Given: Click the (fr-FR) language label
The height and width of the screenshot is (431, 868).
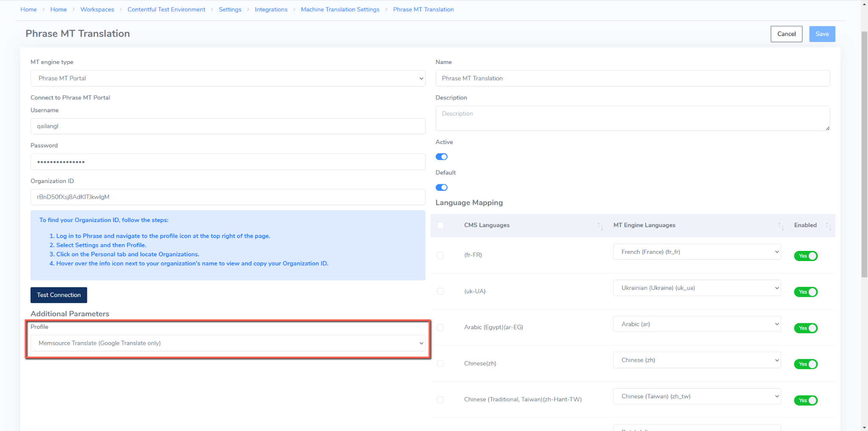Looking at the screenshot, I should [473, 255].
